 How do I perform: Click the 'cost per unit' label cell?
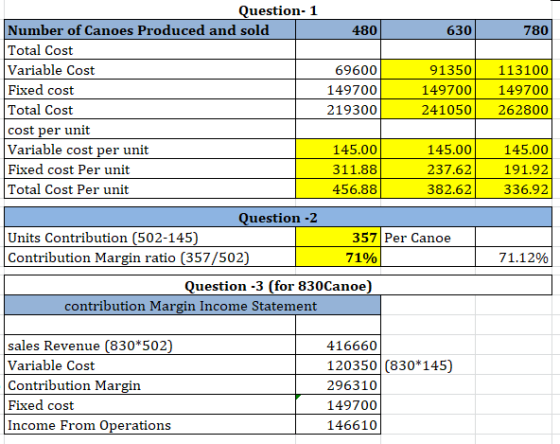(150, 129)
